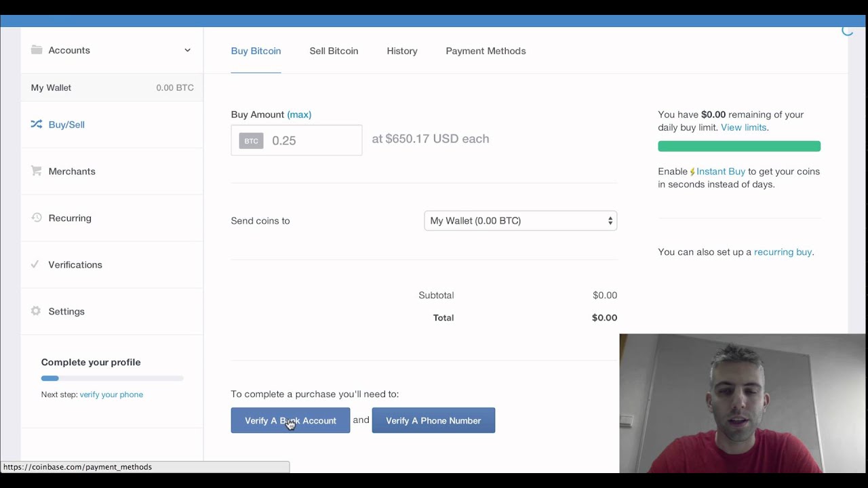Click the Accounts folder icon
The width and height of the screenshot is (868, 488).
37,50
